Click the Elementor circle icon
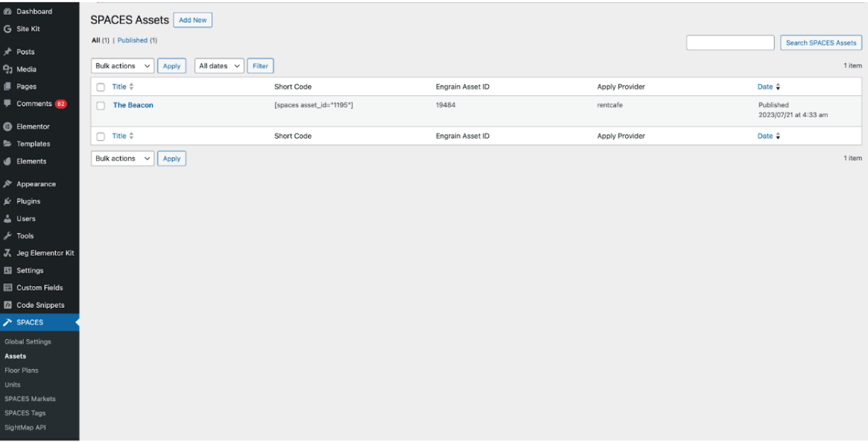This screenshot has width=868, height=442. click(x=7, y=126)
